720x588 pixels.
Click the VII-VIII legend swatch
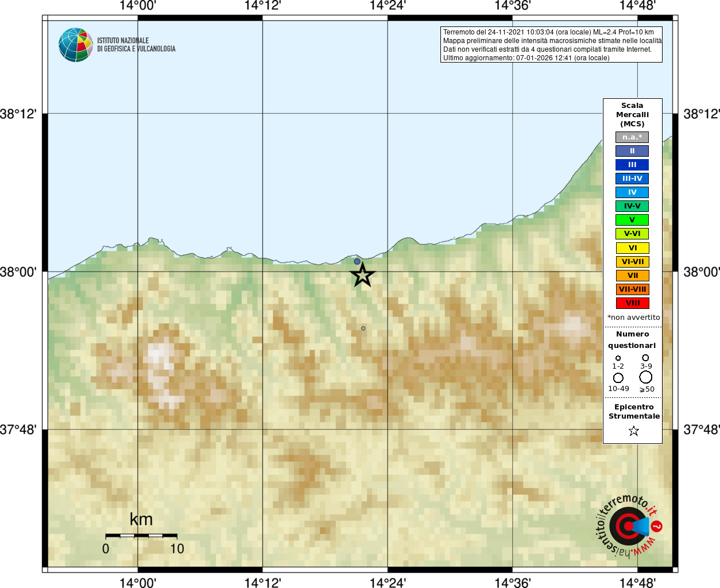(x=632, y=289)
